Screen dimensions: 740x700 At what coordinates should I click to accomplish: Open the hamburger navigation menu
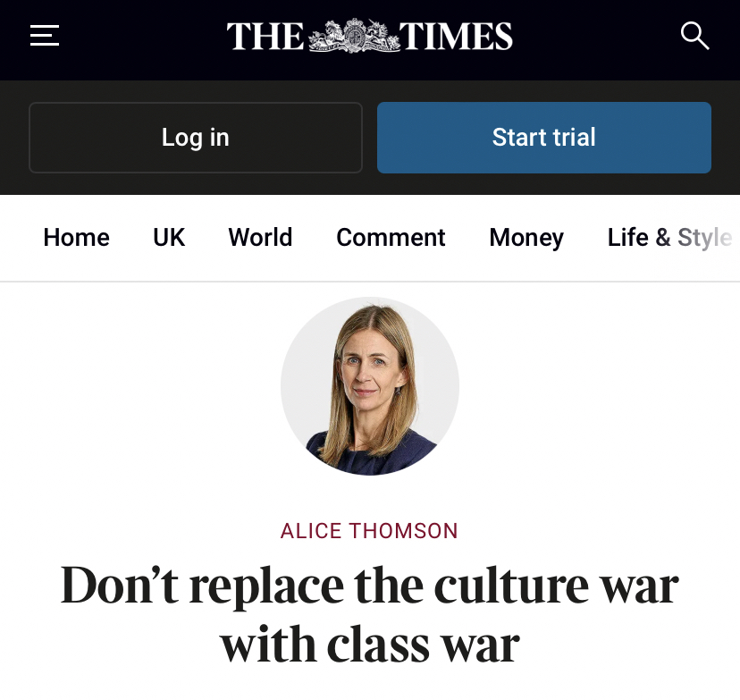pos(45,36)
